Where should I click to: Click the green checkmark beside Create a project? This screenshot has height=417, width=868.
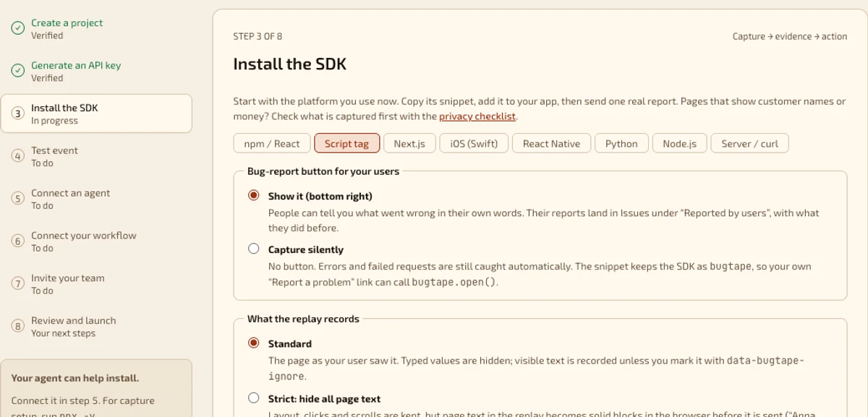(x=18, y=28)
